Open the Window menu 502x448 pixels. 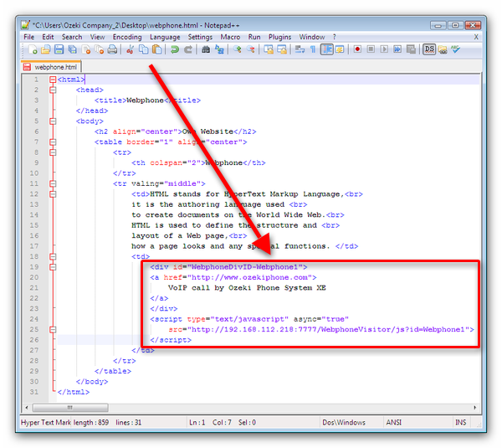coord(312,37)
